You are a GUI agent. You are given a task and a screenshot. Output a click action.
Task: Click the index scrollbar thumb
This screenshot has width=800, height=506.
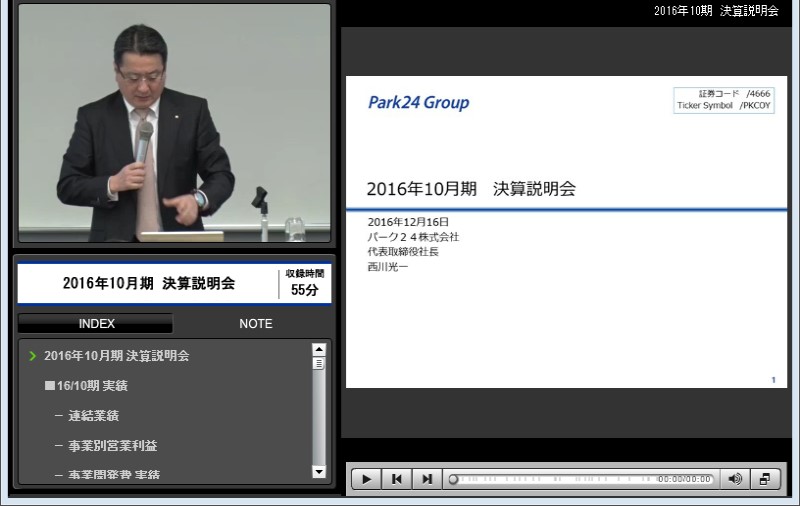[x=319, y=364]
